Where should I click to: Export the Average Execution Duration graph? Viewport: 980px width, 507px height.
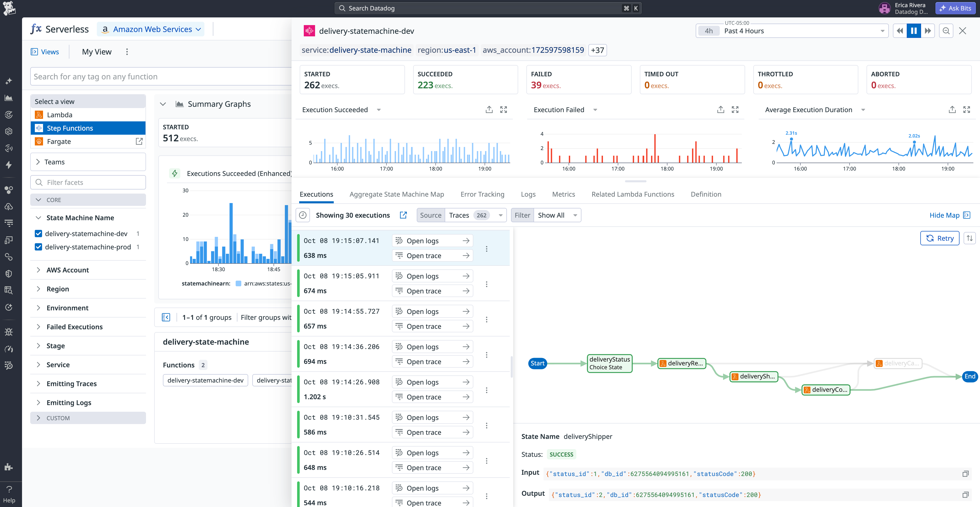pos(952,110)
